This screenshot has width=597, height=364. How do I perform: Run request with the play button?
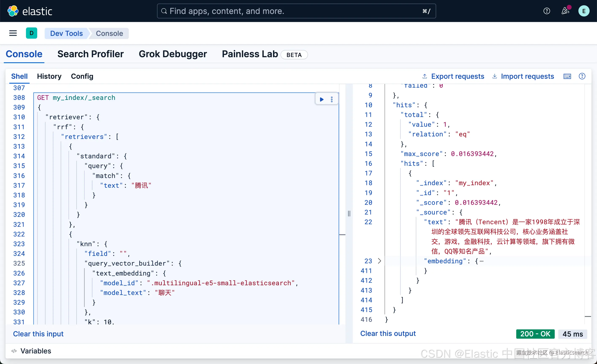click(x=322, y=99)
